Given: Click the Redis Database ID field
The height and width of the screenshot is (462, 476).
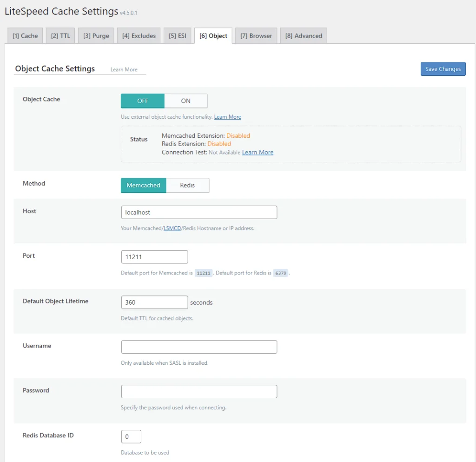Looking at the screenshot, I should point(131,437).
